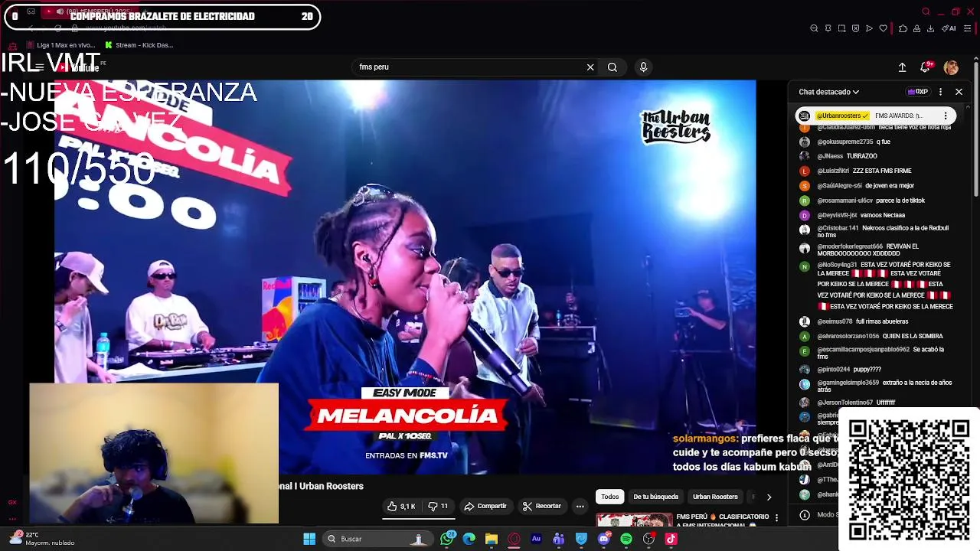Image resolution: width=980 pixels, height=551 pixels.
Task: Open the video's more actions ellipsis button
Action: (580, 507)
